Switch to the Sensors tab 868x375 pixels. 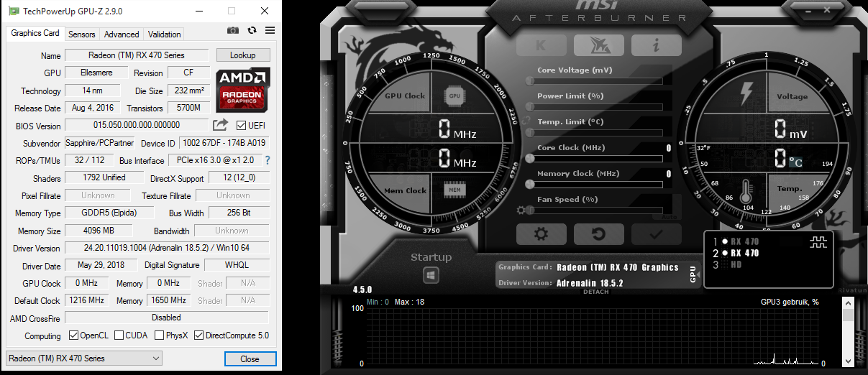pyautogui.click(x=82, y=34)
